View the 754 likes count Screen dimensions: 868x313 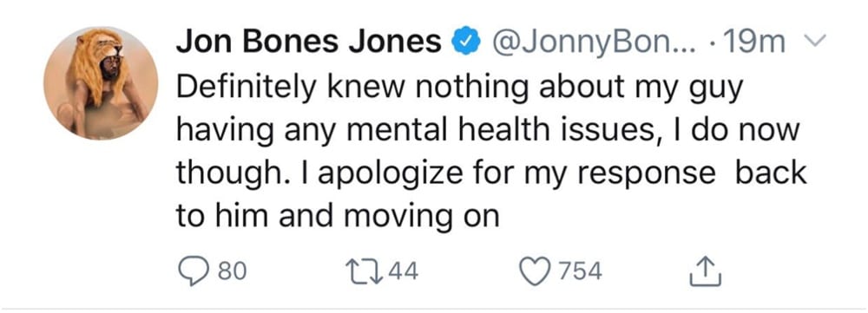point(579,271)
